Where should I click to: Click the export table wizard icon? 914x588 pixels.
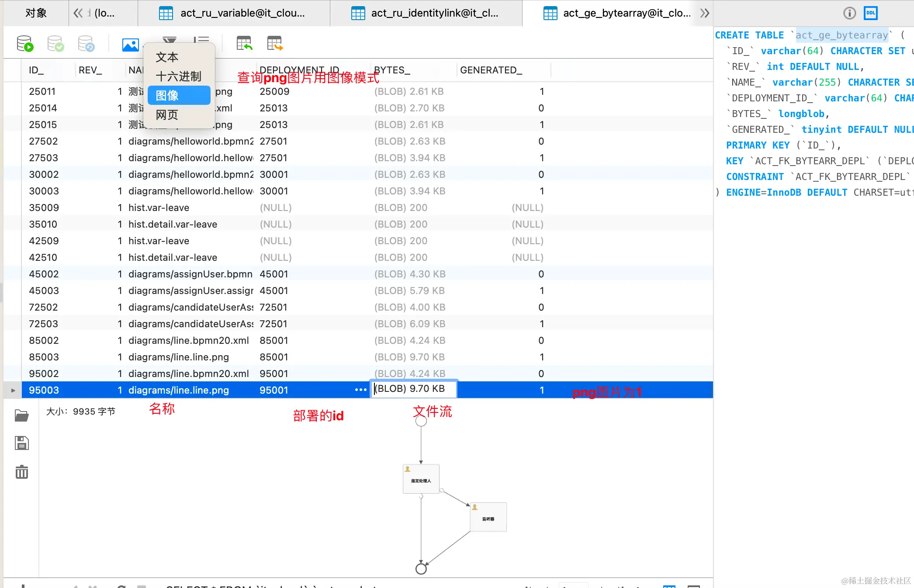(275, 44)
